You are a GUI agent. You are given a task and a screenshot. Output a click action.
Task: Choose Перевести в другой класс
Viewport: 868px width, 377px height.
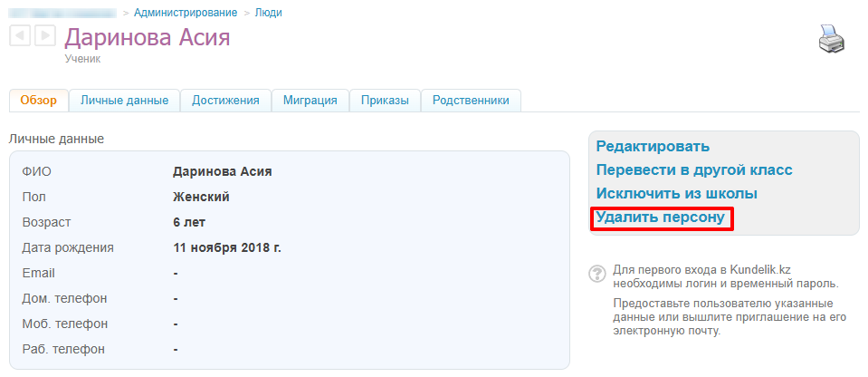pyautogui.click(x=693, y=170)
